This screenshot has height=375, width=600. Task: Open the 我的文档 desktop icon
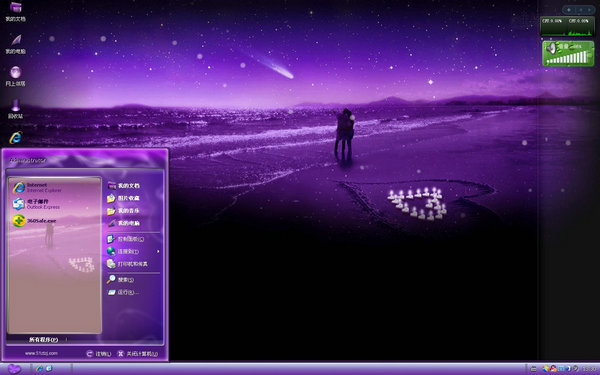15,11
